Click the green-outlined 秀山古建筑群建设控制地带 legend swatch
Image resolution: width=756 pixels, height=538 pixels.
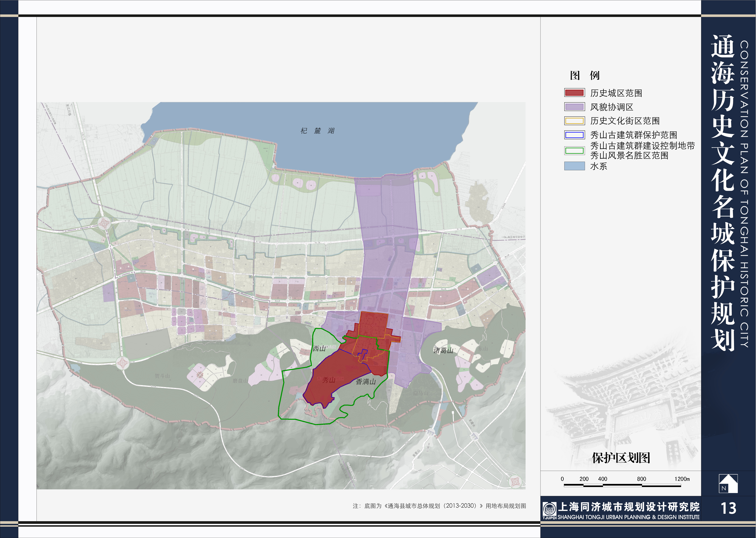pos(574,151)
